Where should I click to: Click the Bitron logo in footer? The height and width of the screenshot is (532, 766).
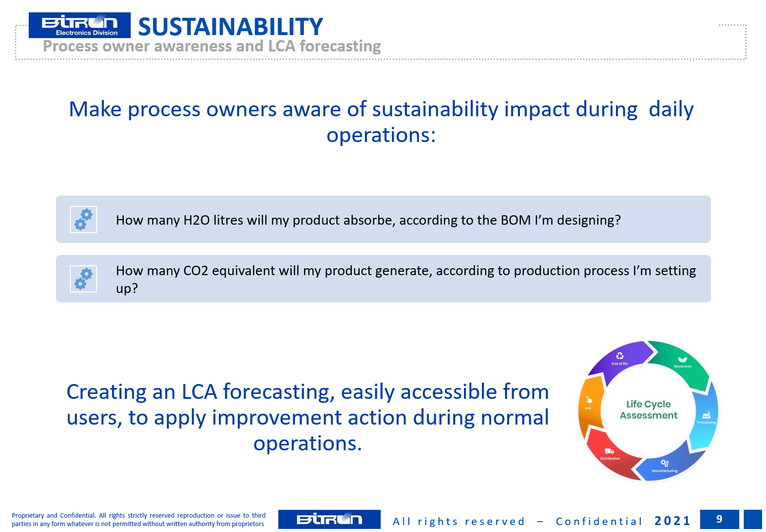point(329,519)
